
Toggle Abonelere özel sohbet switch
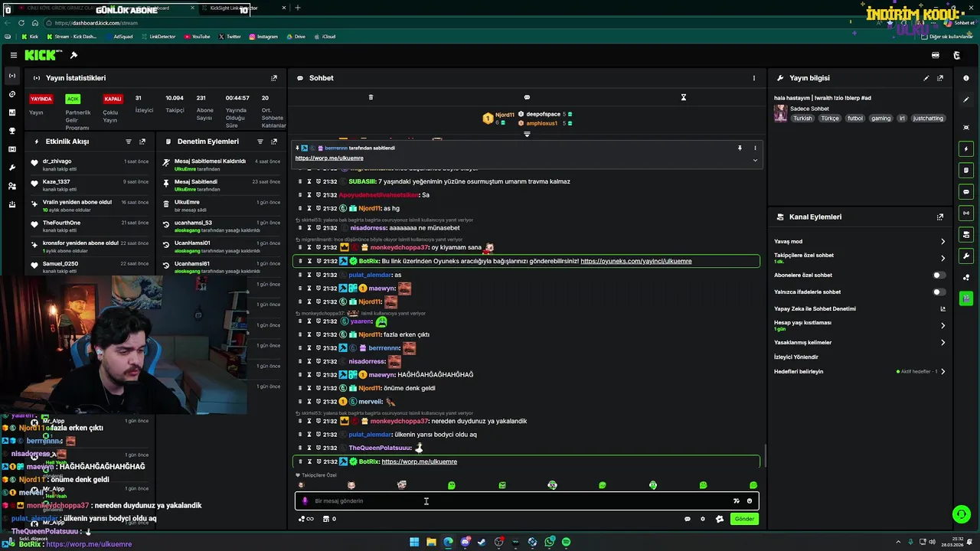(x=939, y=275)
